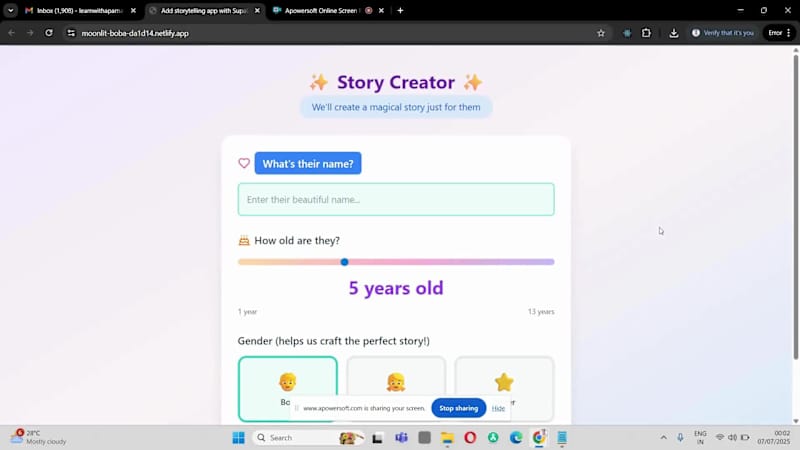800x450 pixels.
Task: Open the Extensions puzzle menu
Action: coord(646,33)
